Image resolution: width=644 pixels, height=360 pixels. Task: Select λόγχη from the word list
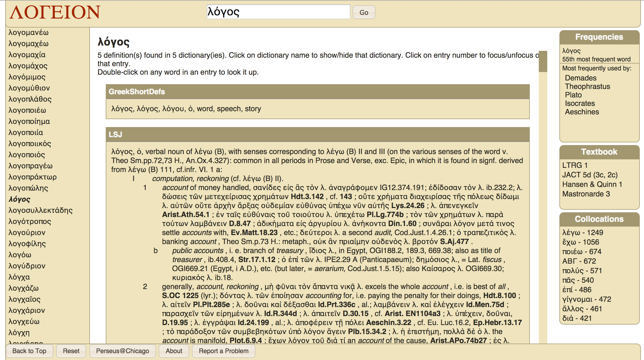(19, 332)
